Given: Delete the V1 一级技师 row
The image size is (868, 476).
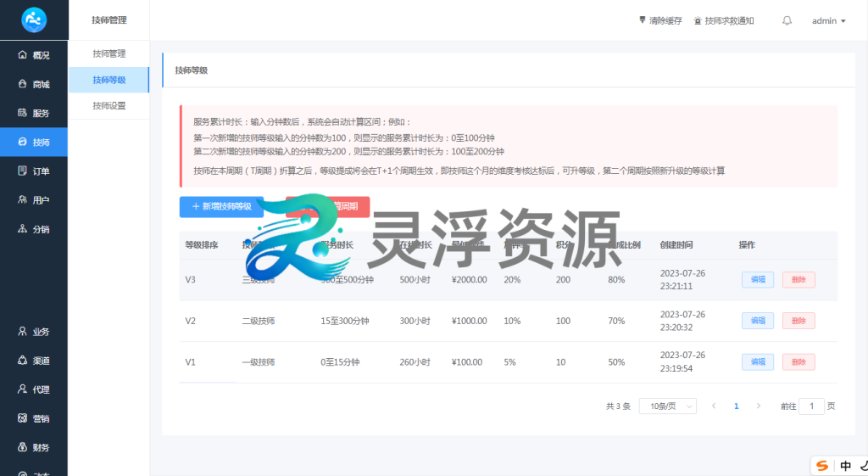Looking at the screenshot, I should [798, 361].
